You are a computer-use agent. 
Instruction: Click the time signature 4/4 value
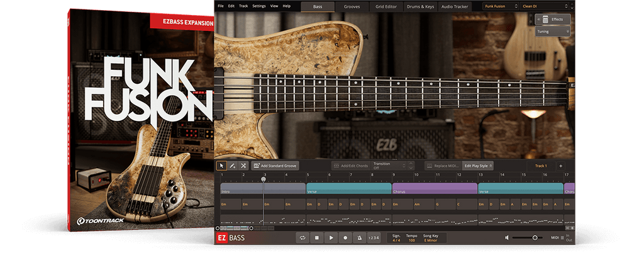click(396, 240)
